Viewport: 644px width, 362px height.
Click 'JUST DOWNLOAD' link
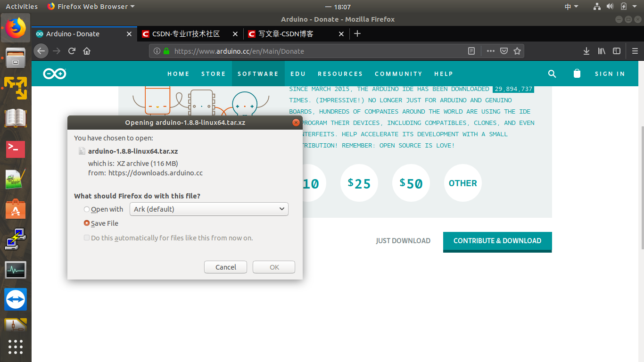tap(403, 241)
